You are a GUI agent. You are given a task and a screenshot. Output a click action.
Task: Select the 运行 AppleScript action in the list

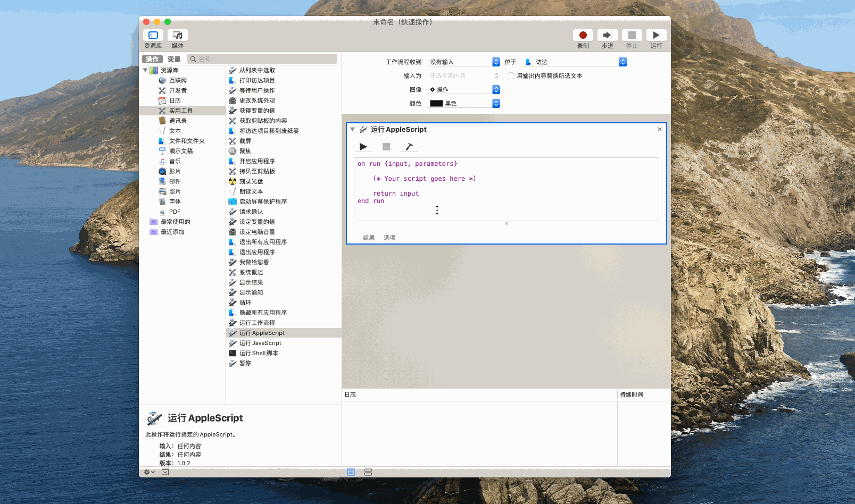coord(284,333)
